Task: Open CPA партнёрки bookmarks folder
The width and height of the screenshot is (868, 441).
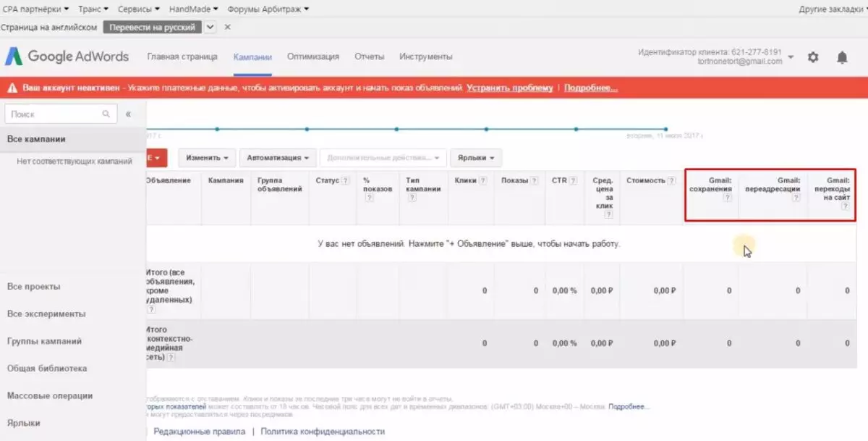Action: pyautogui.click(x=36, y=9)
